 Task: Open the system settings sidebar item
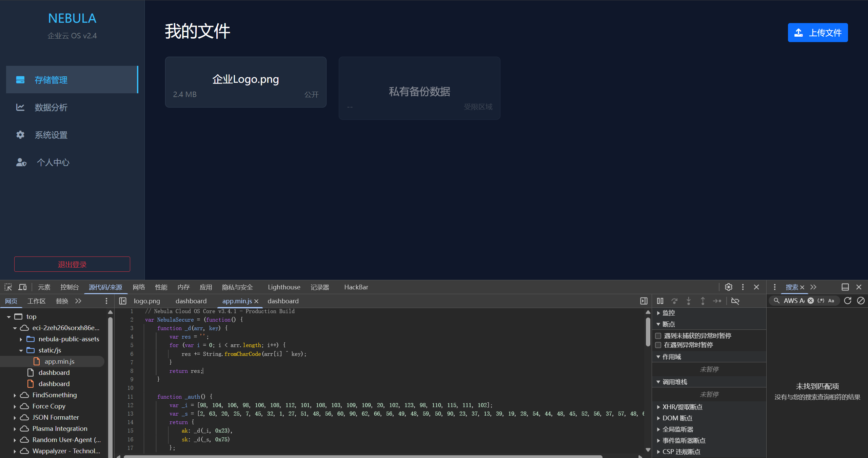(x=72, y=135)
